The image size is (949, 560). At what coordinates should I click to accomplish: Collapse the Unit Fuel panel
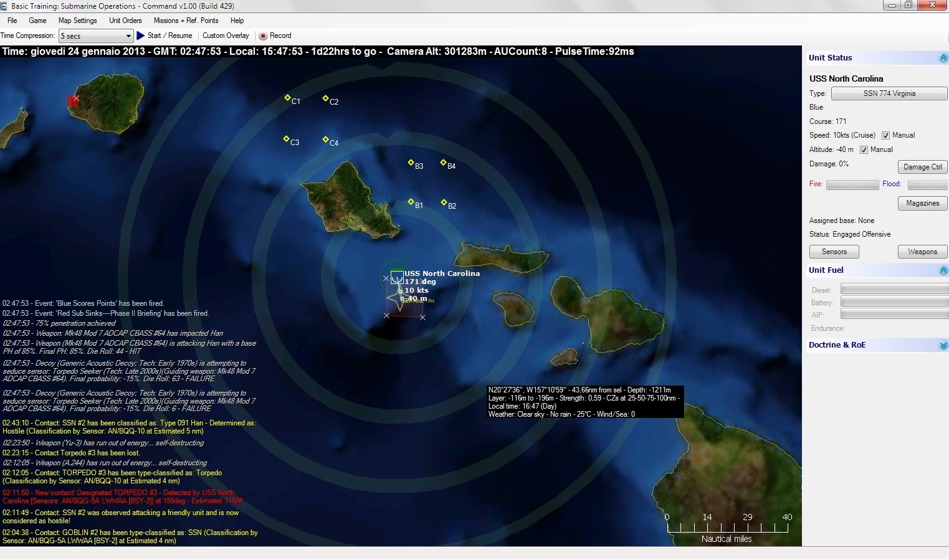tap(943, 270)
